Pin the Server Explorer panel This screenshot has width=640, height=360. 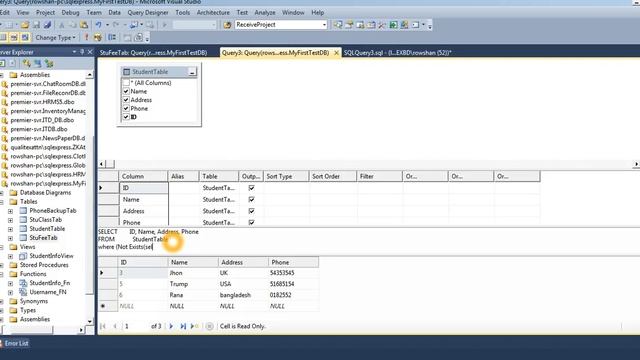tap(82, 52)
